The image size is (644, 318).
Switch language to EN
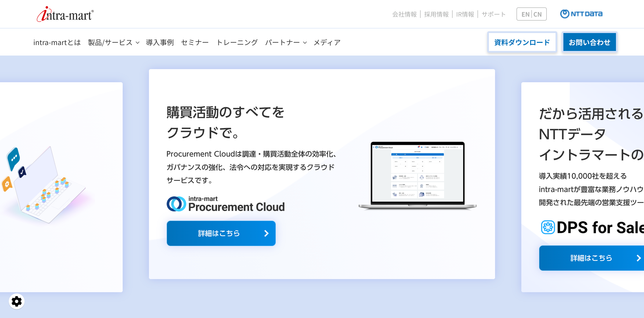(x=525, y=14)
